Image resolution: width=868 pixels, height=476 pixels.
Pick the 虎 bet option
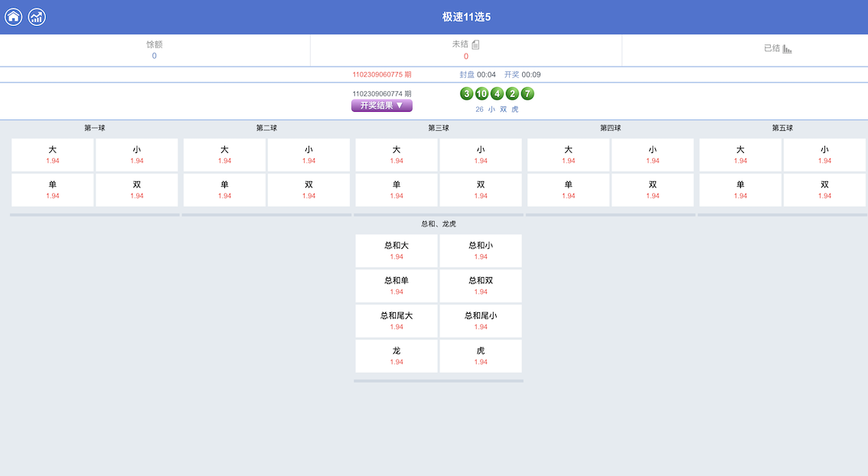click(481, 356)
